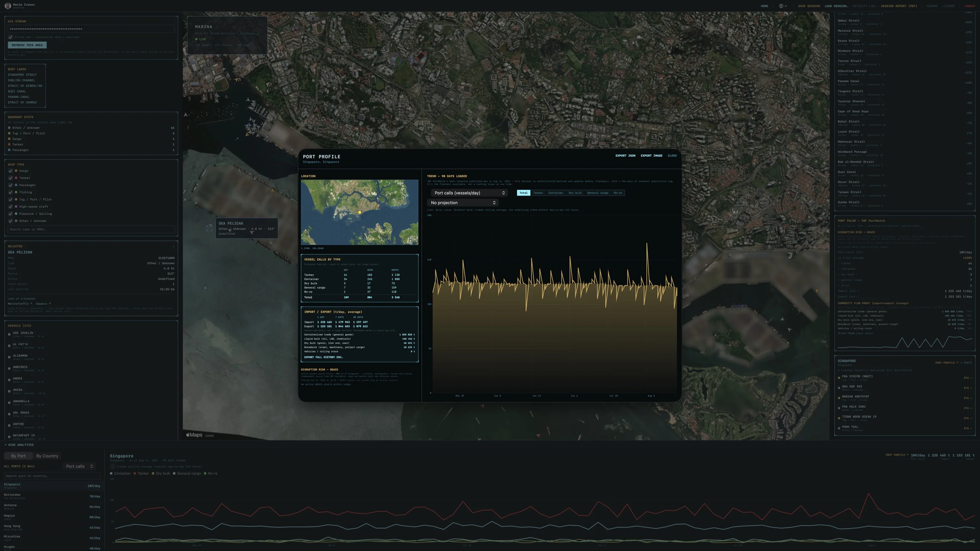Viewport: 980px width, 551px height.
Task: Open the Equasis lookup link
Action: point(43,304)
